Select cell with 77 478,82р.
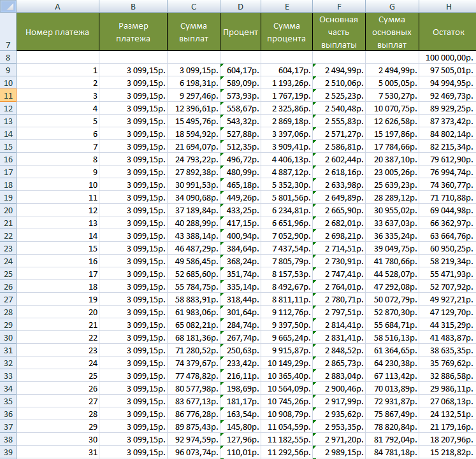 [194, 376]
